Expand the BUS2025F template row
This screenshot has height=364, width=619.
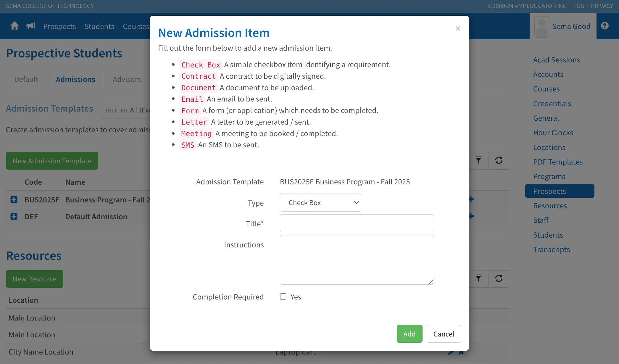[14, 200]
